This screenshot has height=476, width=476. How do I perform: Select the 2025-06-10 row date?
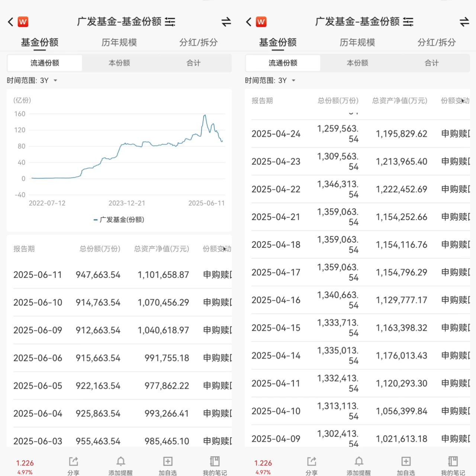[x=38, y=303]
